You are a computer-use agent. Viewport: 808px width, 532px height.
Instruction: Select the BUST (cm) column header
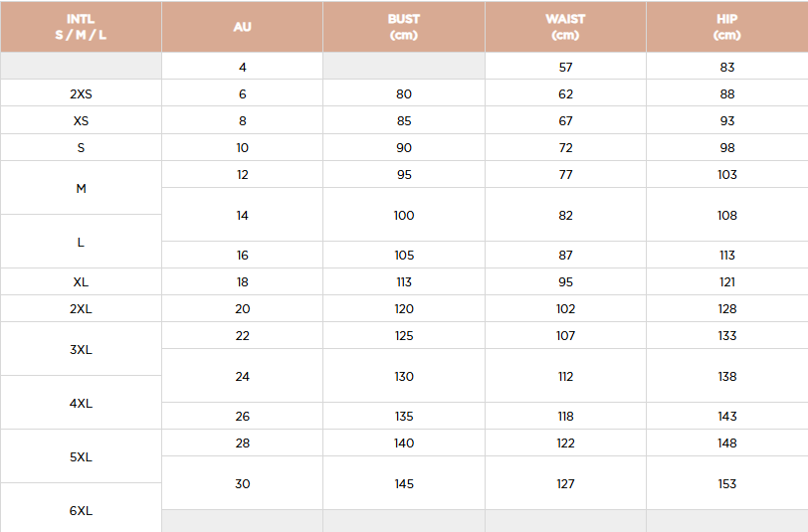tap(404, 27)
